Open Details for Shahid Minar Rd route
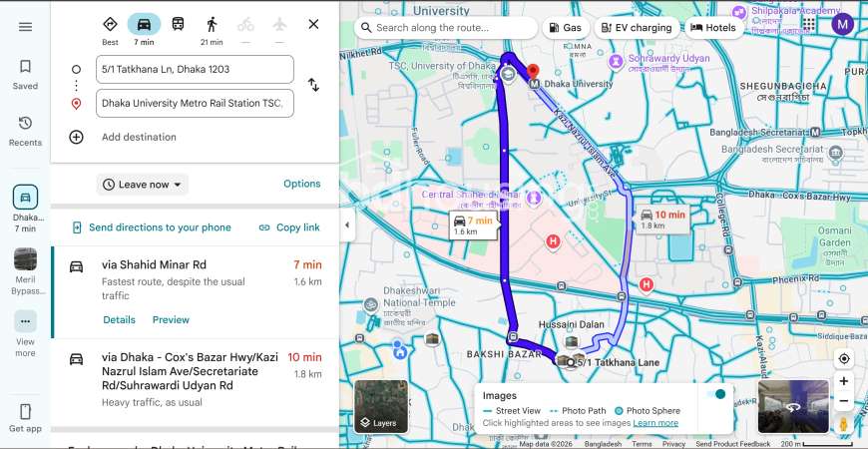868x449 pixels. [119, 320]
